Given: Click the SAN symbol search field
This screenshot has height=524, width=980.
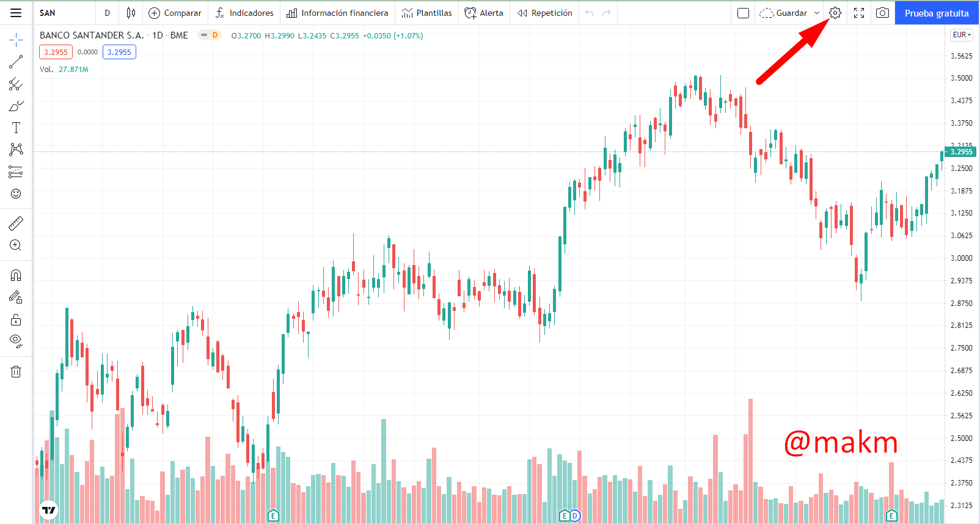Looking at the screenshot, I should click(64, 13).
